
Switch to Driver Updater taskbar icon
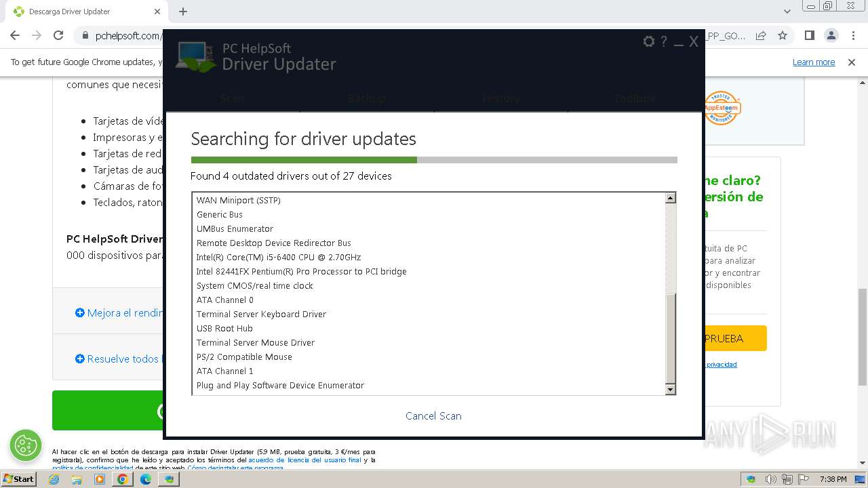pos(169,479)
